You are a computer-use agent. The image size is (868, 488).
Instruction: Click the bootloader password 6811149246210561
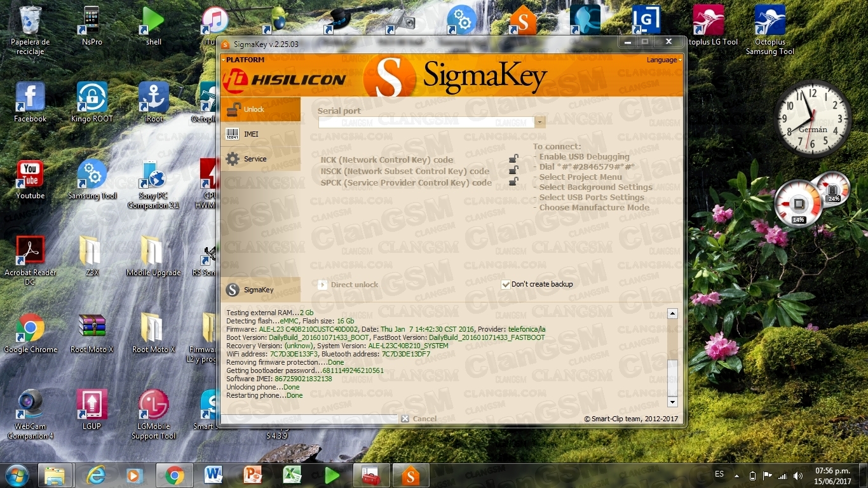tap(353, 370)
